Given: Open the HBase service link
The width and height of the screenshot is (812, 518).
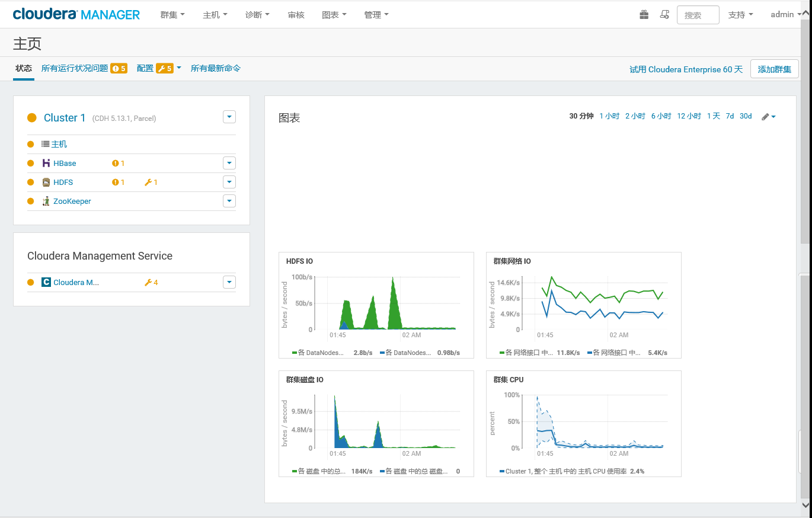Looking at the screenshot, I should coord(65,164).
